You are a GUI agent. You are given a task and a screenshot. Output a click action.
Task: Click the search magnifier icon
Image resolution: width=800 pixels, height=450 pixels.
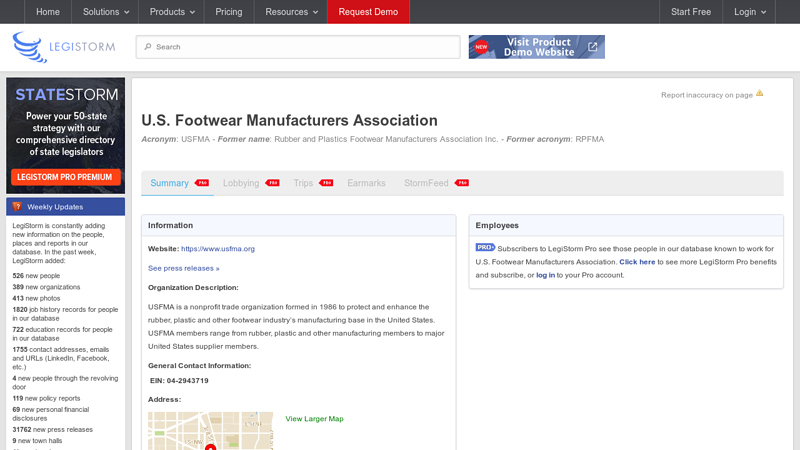coord(148,46)
